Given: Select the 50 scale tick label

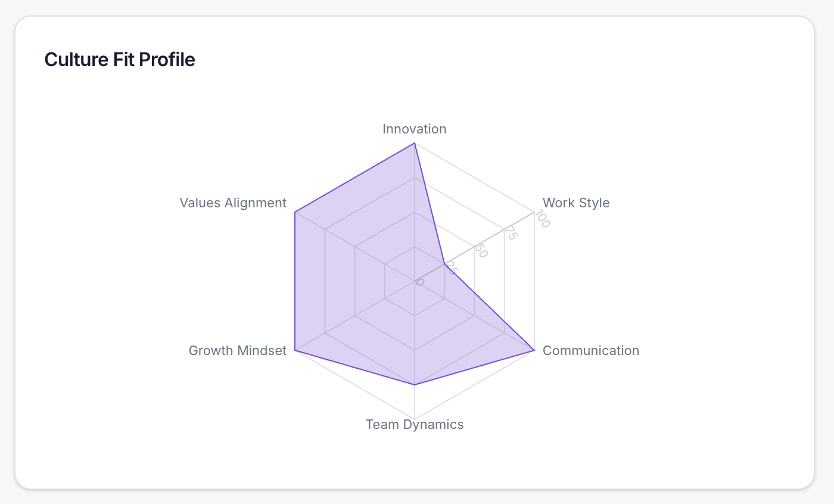Looking at the screenshot, I should click(x=481, y=251).
